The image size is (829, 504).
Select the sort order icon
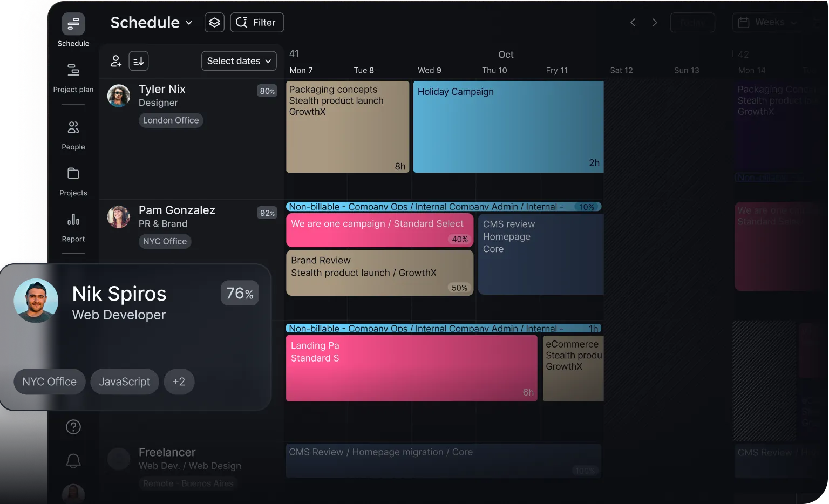click(138, 60)
